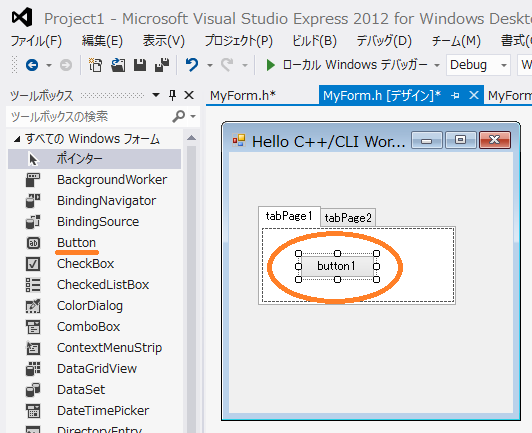
Task: Select the button1 control on form
Action: point(337,266)
